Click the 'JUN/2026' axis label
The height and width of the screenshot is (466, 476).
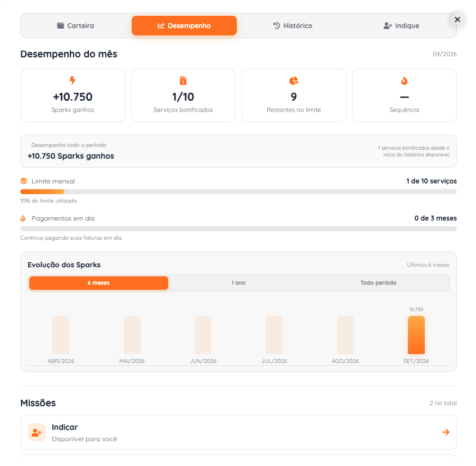click(x=203, y=361)
